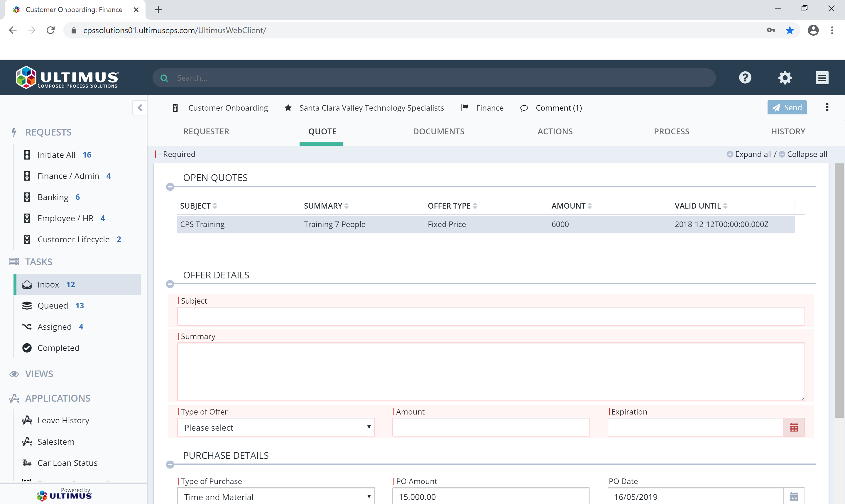This screenshot has height=504, width=845.
Task: Click the Finance flag icon
Action: pos(465,108)
